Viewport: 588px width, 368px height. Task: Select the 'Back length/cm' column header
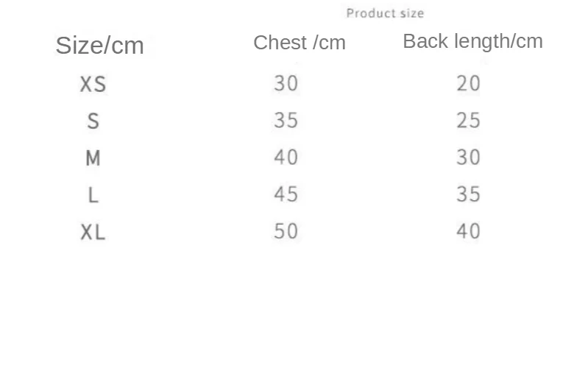click(472, 41)
